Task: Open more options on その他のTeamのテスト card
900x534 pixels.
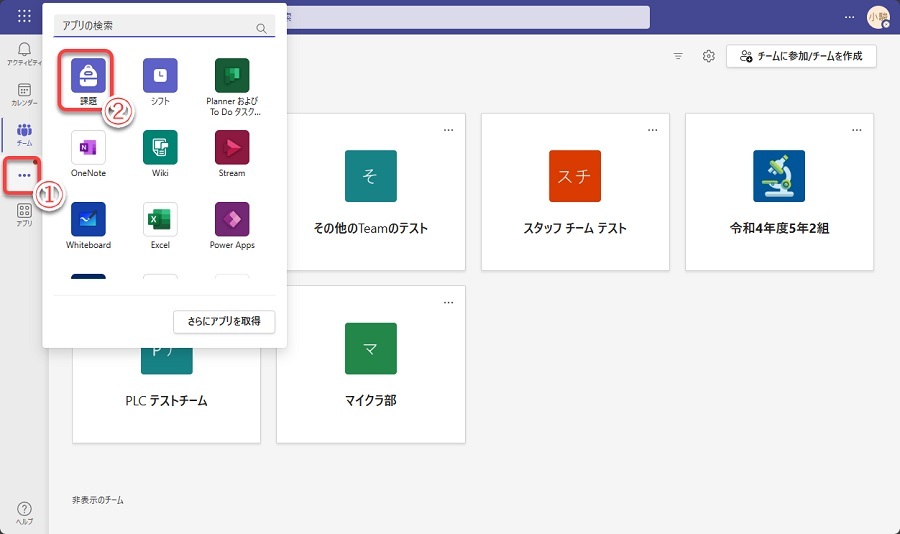Action: (x=448, y=130)
